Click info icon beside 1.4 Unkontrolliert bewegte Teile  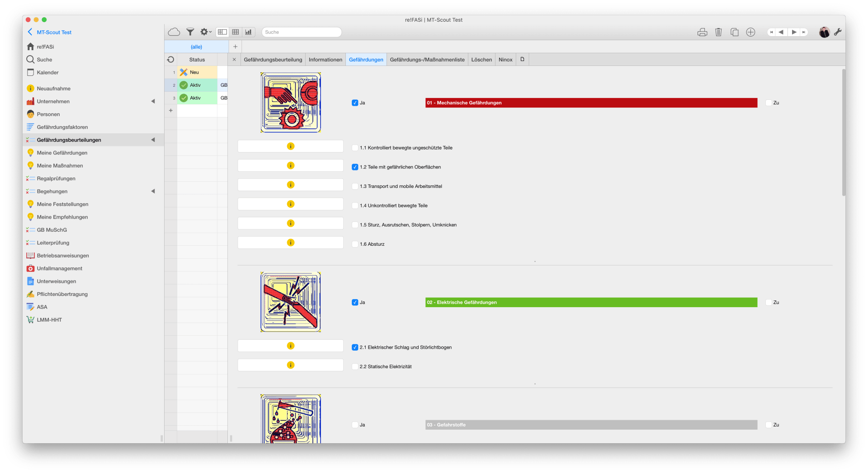click(x=291, y=204)
